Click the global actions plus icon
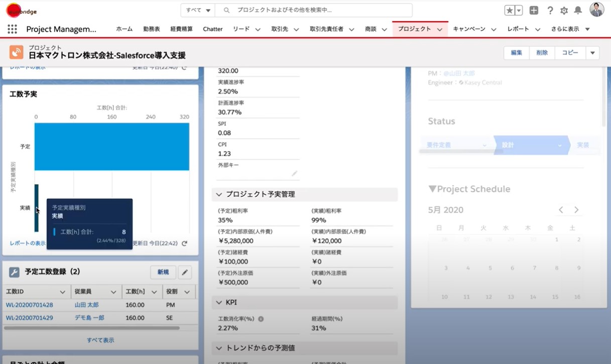The width and height of the screenshot is (611, 364). click(x=534, y=10)
